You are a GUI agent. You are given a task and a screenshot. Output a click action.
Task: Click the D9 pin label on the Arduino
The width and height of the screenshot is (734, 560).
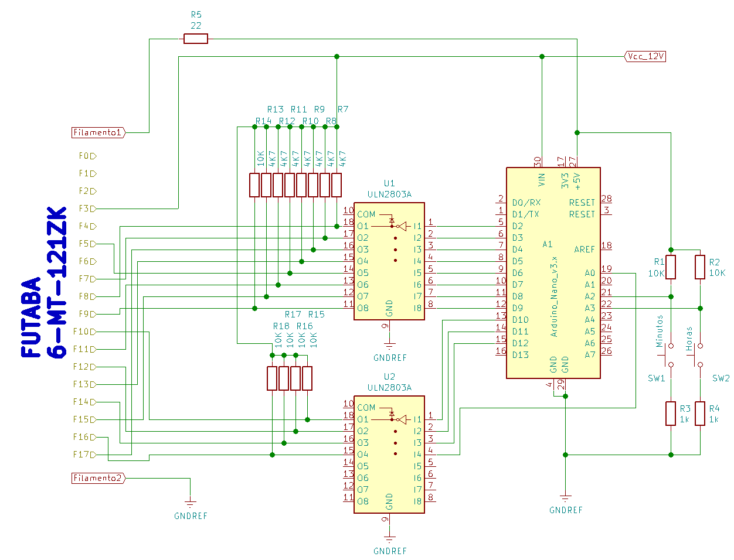click(x=517, y=308)
